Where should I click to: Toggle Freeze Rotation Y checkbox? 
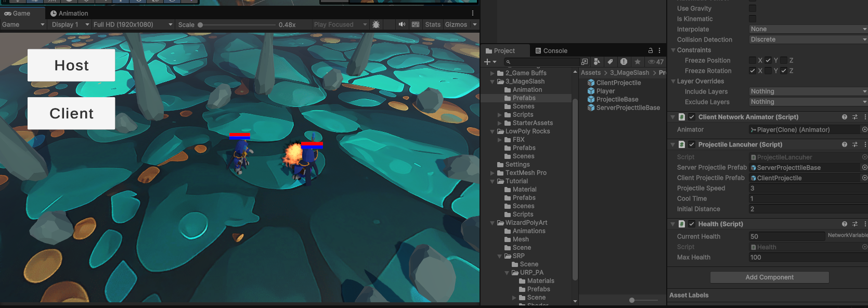click(768, 71)
